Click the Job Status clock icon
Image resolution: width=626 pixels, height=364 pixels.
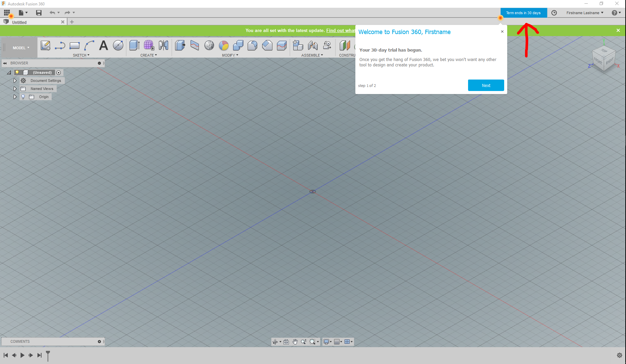point(554,13)
